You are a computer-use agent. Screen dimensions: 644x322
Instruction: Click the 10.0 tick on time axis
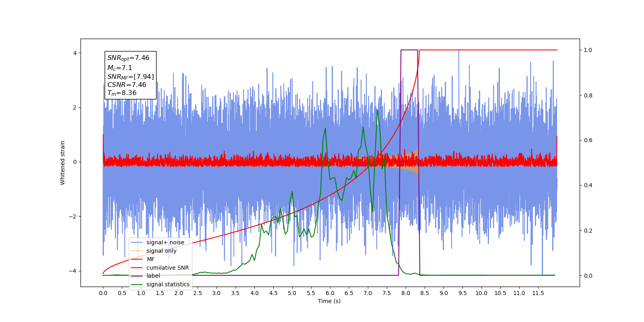(481, 293)
